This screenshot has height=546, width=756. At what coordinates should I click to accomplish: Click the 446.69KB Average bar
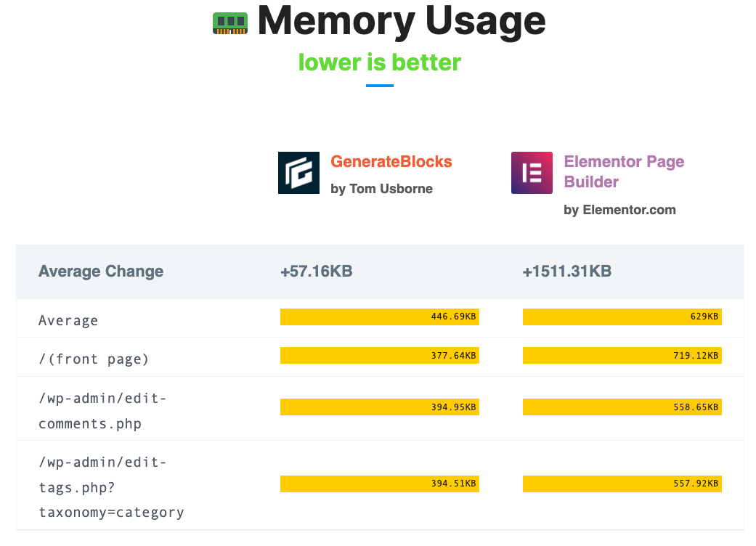coord(379,317)
